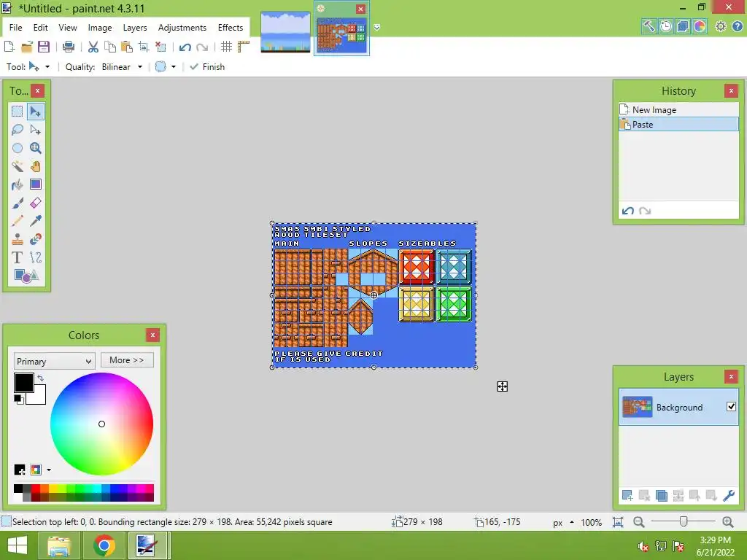Select the Ellipse Select tool
747x560 pixels.
18,148
